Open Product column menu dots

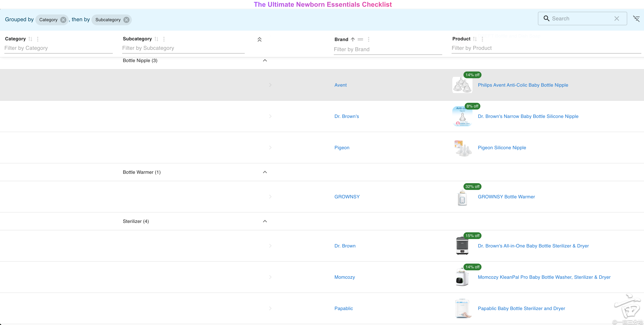point(483,39)
